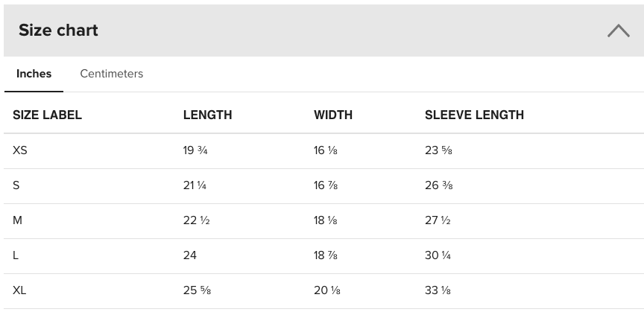The width and height of the screenshot is (644, 312).
Task: Switch to the Centimeters tab
Action: 112,74
